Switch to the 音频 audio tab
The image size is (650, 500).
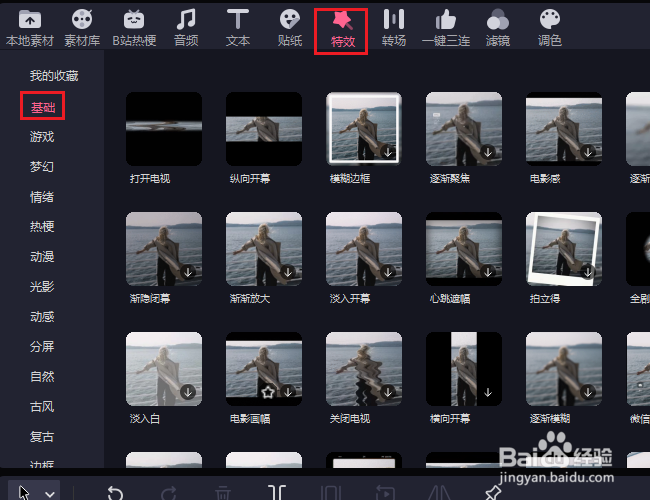click(x=186, y=28)
